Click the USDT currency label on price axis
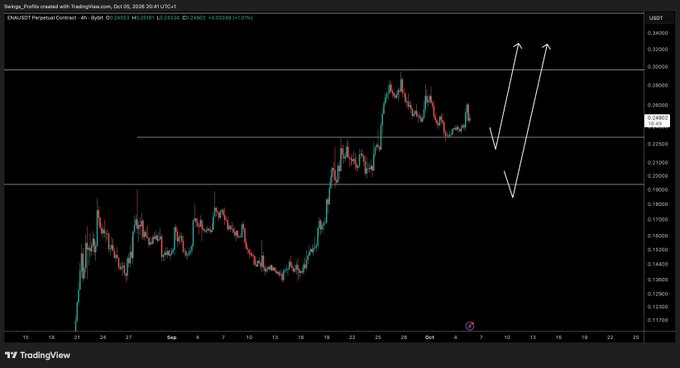The height and width of the screenshot is (368, 680). tap(656, 18)
